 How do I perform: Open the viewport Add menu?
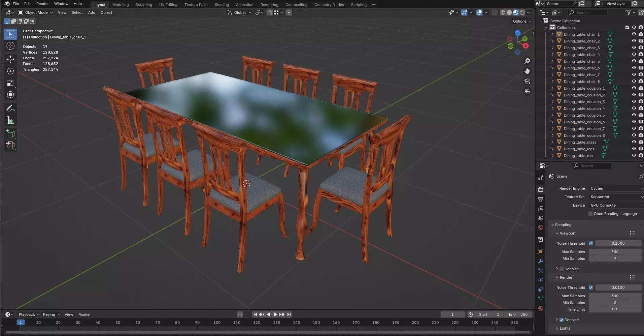tap(92, 12)
